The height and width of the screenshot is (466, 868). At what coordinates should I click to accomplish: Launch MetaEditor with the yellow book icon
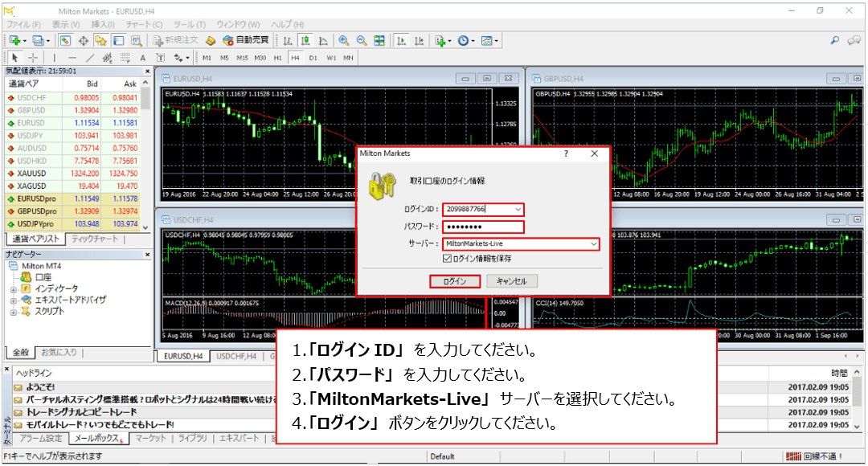211,40
